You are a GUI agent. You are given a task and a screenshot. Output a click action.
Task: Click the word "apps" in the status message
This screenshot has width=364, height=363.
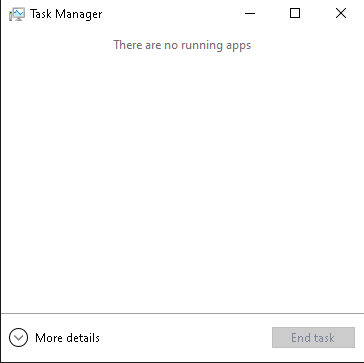click(x=238, y=45)
